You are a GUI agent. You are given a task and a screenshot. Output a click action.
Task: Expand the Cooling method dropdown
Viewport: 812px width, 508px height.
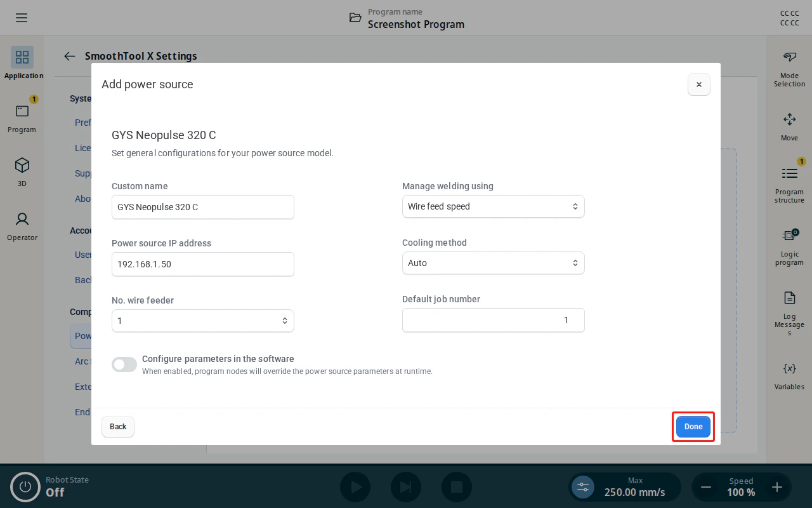pos(493,263)
